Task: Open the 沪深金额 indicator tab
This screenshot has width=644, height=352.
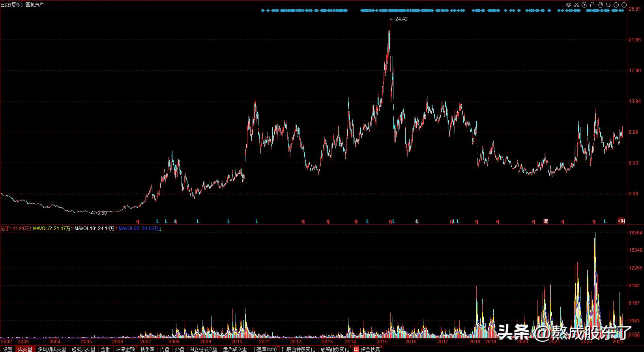Action: (125, 349)
